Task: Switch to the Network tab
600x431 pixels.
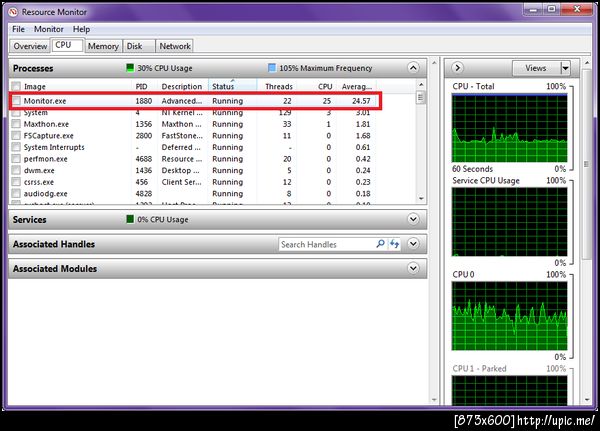Action: 175,46
